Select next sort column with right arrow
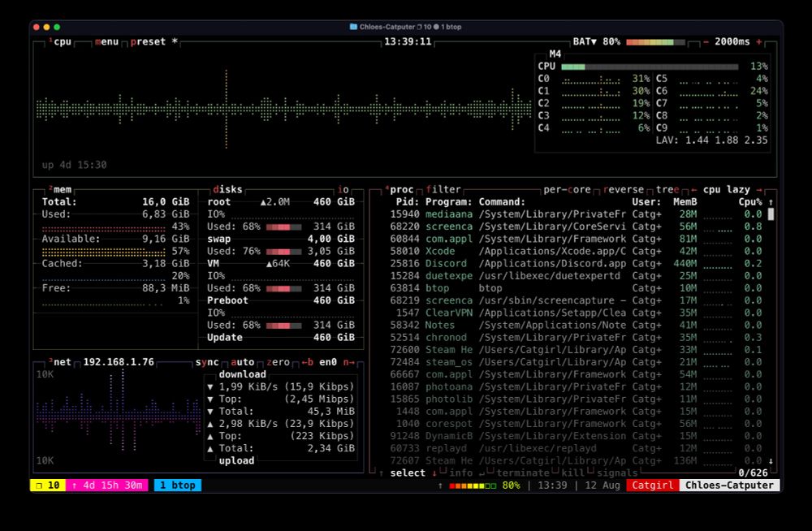This screenshot has height=531, width=812. (x=760, y=190)
